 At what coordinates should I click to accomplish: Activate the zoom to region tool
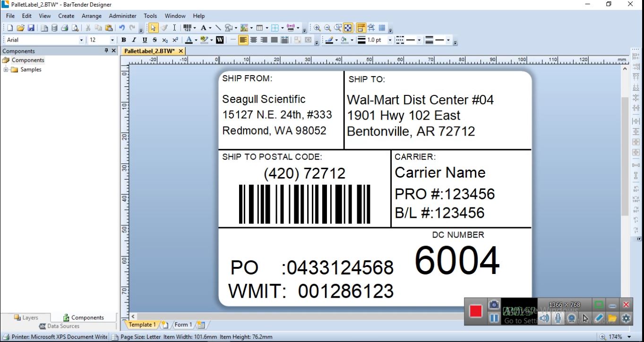pos(338,28)
